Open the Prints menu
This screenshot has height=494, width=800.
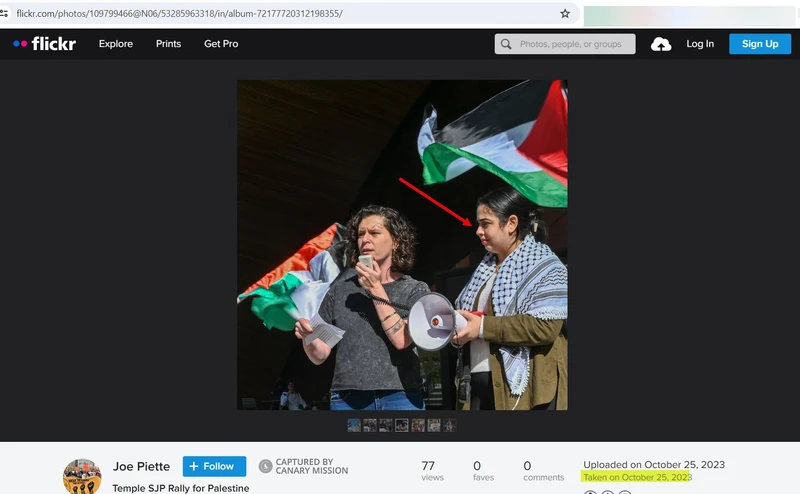pos(169,44)
